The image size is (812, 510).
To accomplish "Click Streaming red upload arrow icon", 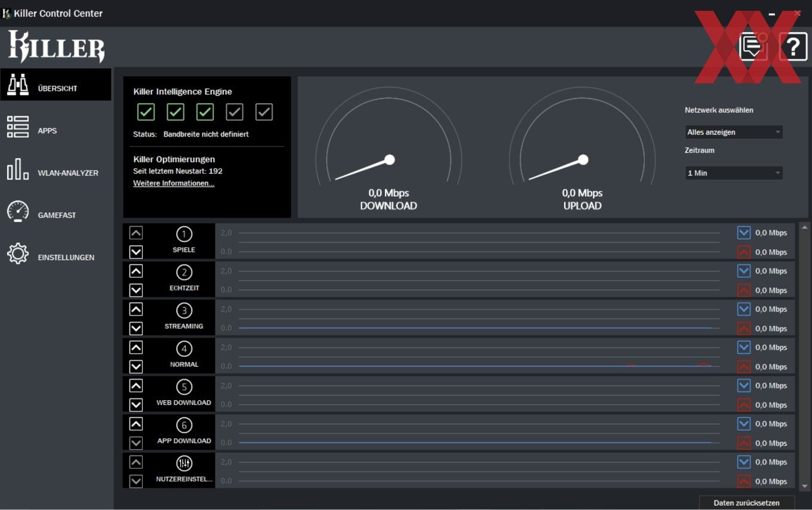I will coord(744,328).
